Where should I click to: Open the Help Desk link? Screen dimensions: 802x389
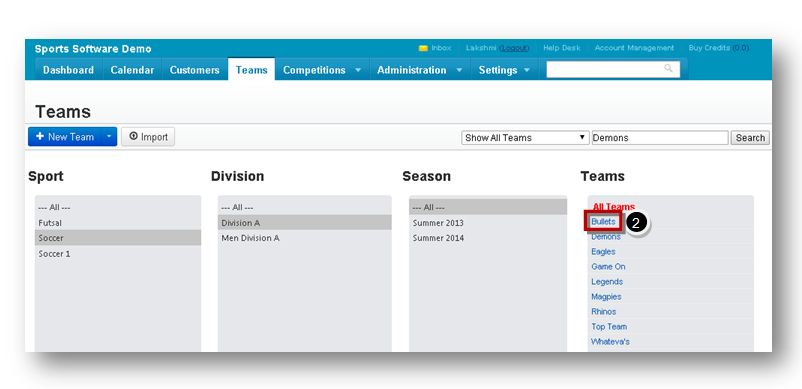[562, 48]
